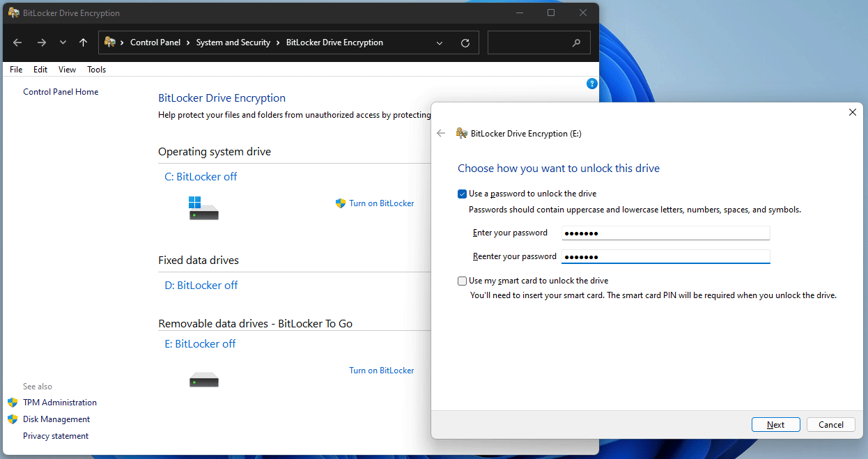
Task: Maximize the BitLocker Drive Encryption window
Action: point(551,13)
